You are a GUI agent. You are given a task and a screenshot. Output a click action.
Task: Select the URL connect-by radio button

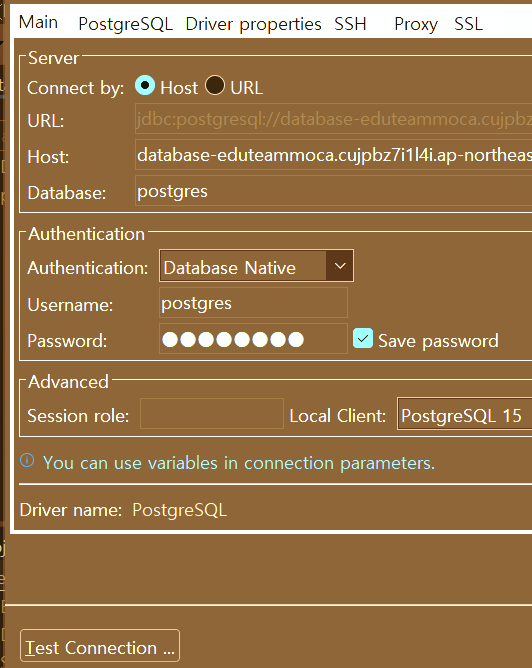(215, 85)
